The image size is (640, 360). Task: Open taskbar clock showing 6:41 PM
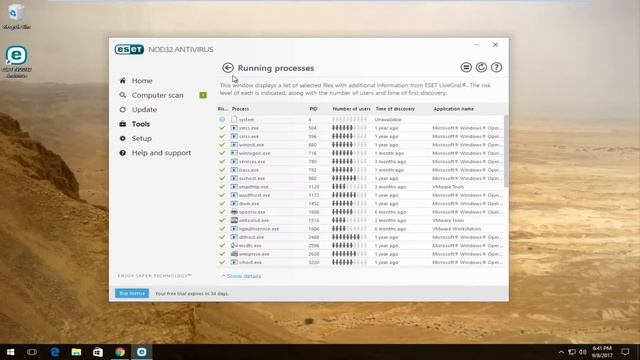tap(602, 352)
